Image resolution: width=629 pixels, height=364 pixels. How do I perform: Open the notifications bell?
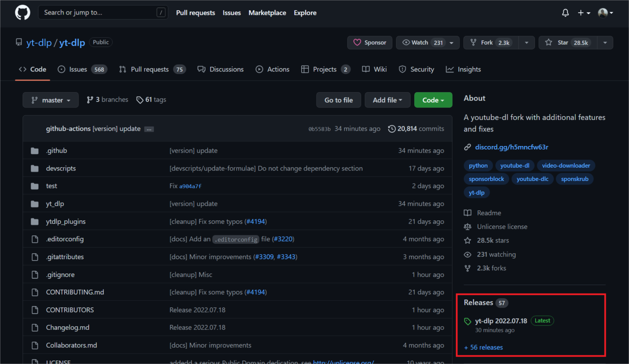click(x=565, y=13)
